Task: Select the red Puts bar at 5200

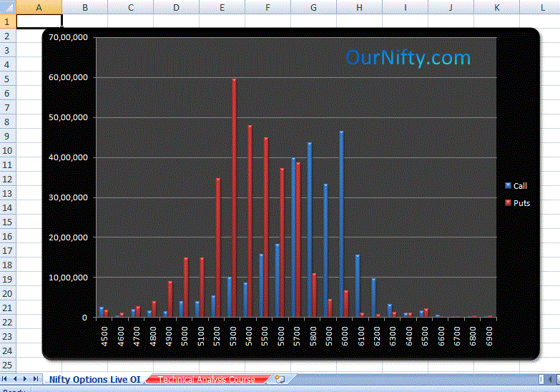Action: 218,248
